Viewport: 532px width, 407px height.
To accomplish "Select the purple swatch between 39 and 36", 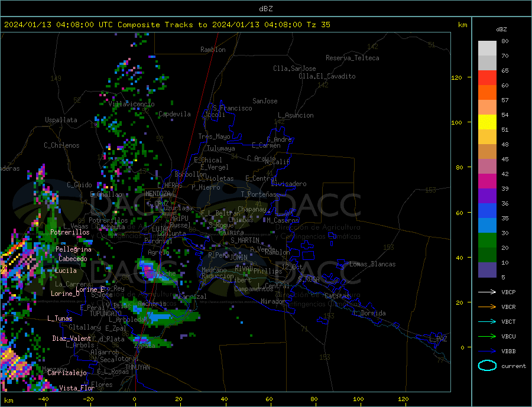I will [487, 196].
